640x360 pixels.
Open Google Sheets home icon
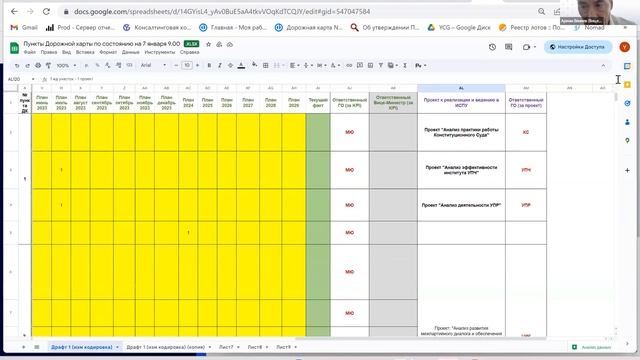[x=14, y=47]
